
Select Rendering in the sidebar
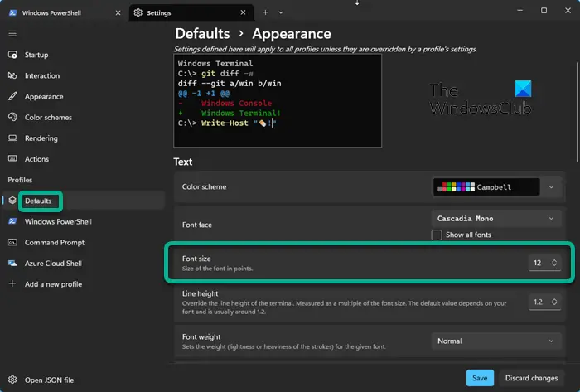tap(41, 138)
